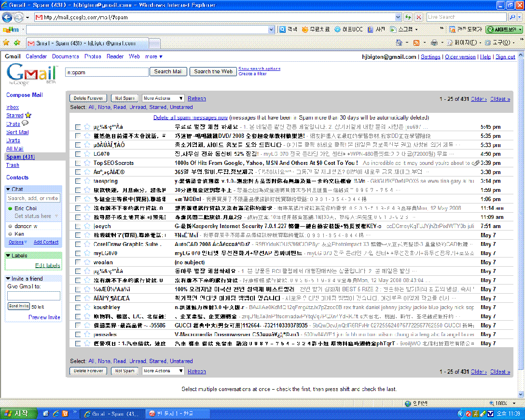
Task: Click the 'Give Gmail to' email input
Action: pyautogui.click(x=34, y=296)
